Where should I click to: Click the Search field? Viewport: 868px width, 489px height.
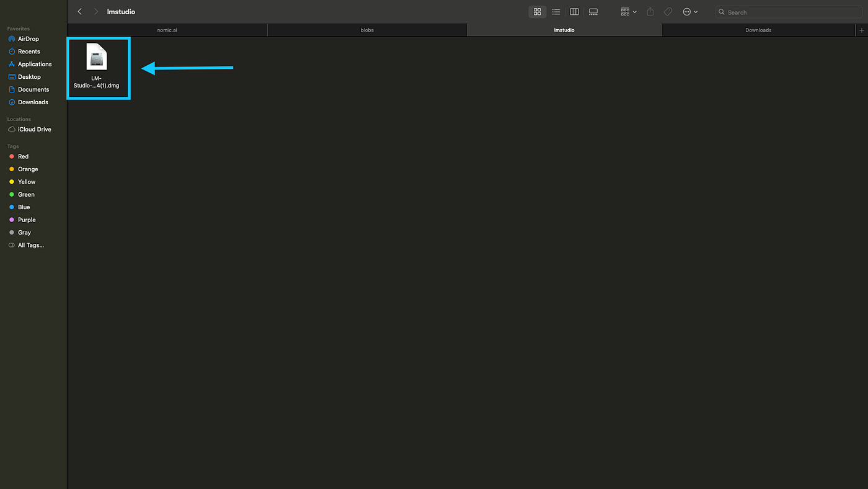tap(789, 12)
